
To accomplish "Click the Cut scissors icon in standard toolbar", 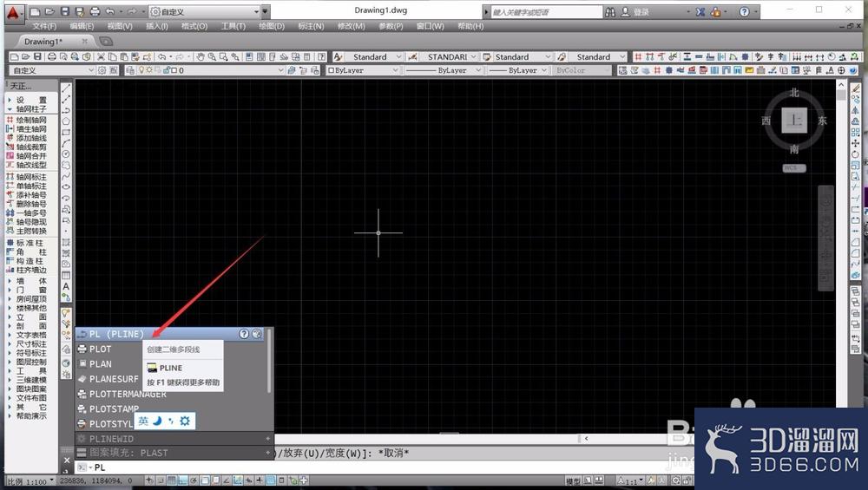I will [102, 56].
